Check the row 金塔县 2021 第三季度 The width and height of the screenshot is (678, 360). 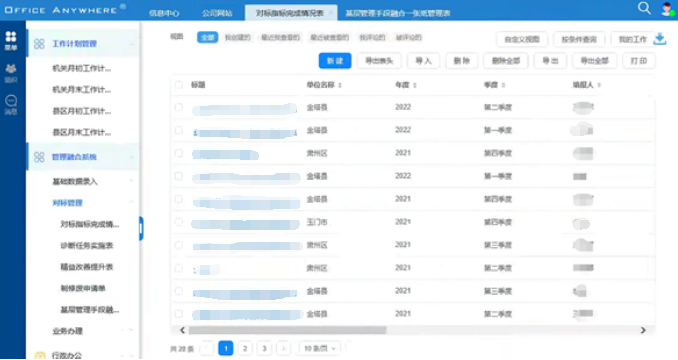tap(179, 291)
